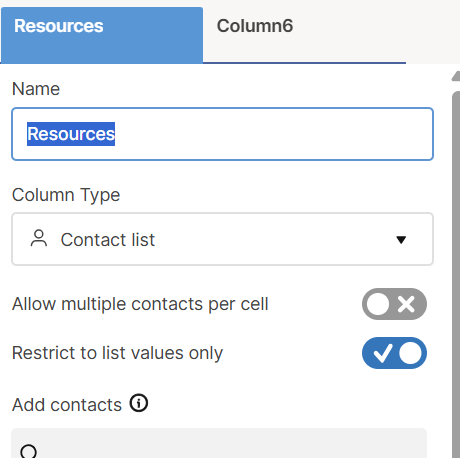The image size is (460, 458).
Task: Focus the Add contacts search box
Action: click(x=219, y=443)
